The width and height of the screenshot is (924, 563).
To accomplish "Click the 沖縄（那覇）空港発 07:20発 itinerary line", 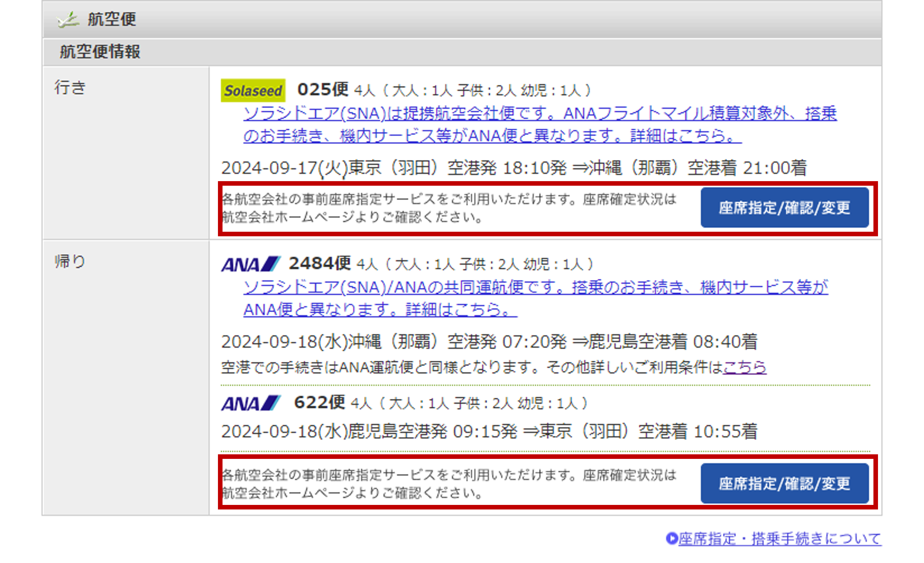I will (x=489, y=342).
